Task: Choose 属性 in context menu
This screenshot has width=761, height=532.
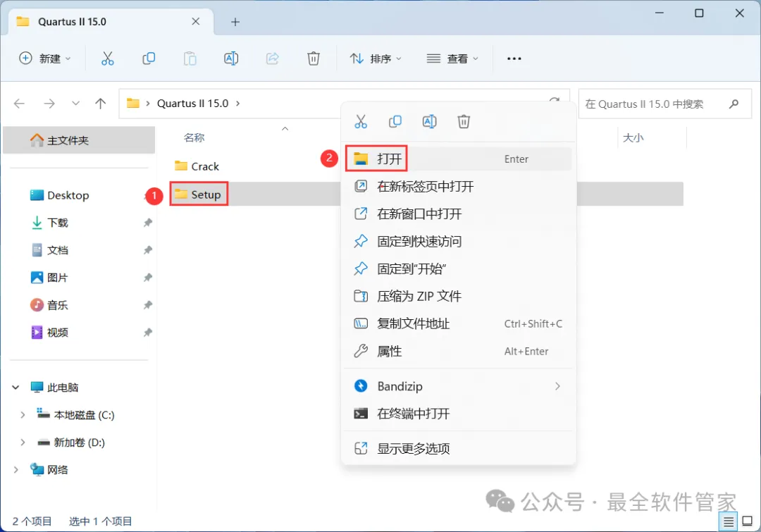Action: coord(458,352)
